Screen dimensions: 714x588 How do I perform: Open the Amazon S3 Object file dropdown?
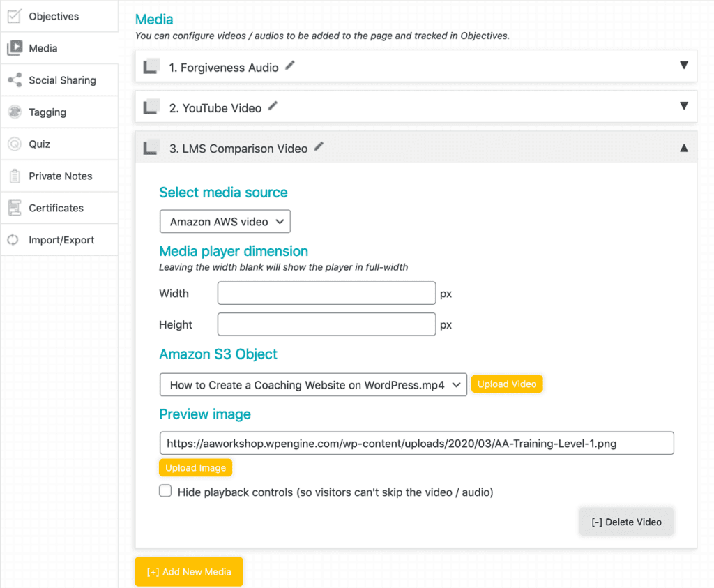pyautogui.click(x=313, y=385)
